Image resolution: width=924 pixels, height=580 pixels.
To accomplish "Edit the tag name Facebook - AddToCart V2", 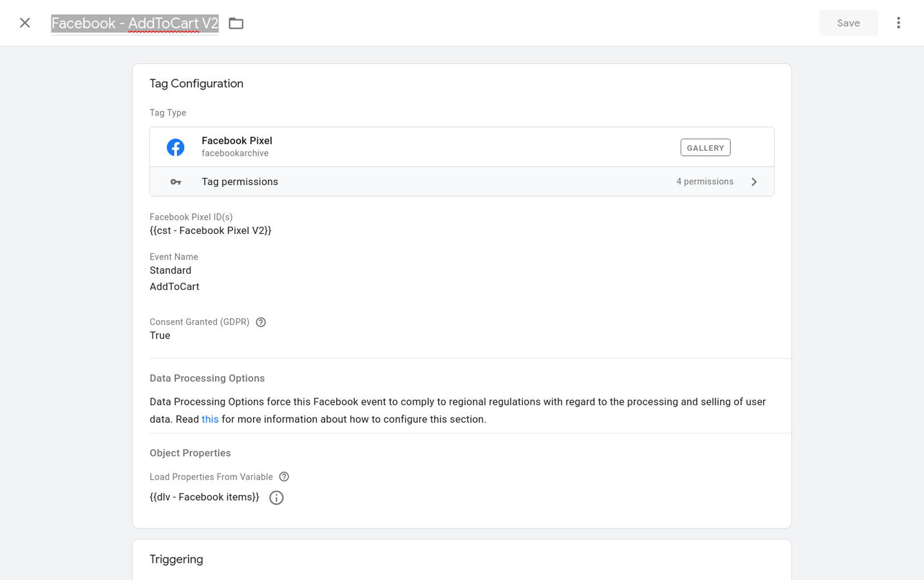I will (x=135, y=23).
